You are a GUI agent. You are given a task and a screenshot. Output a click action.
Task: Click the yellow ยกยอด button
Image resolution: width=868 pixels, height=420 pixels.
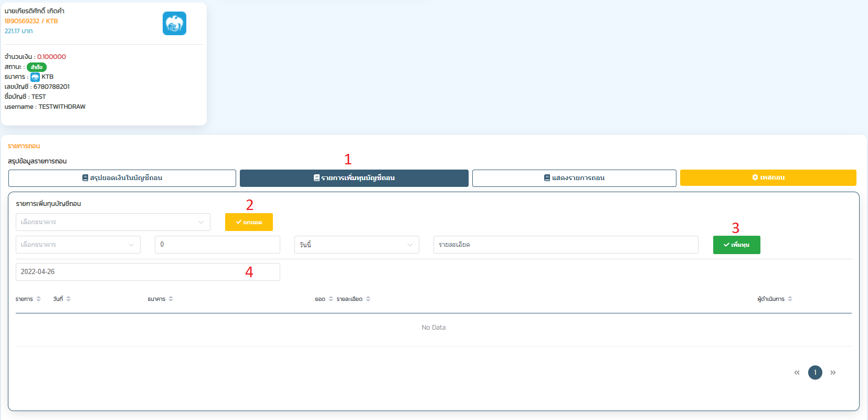[249, 222]
